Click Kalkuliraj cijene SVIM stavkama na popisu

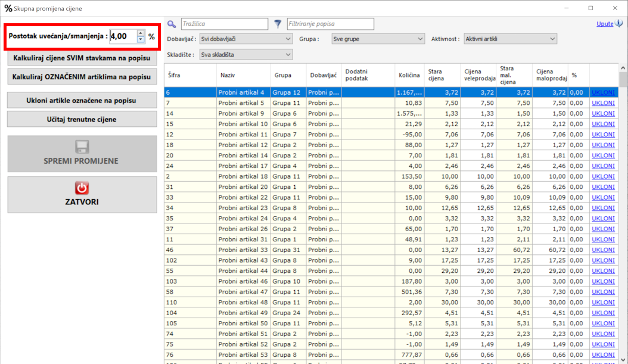point(82,58)
